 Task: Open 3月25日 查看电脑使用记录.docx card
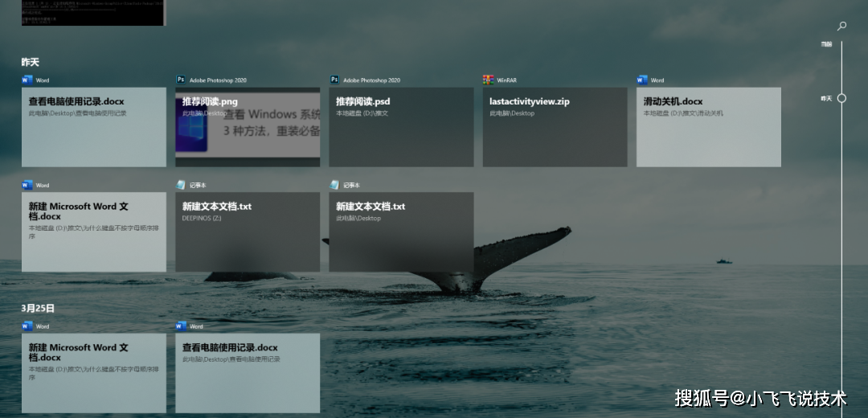(x=248, y=373)
